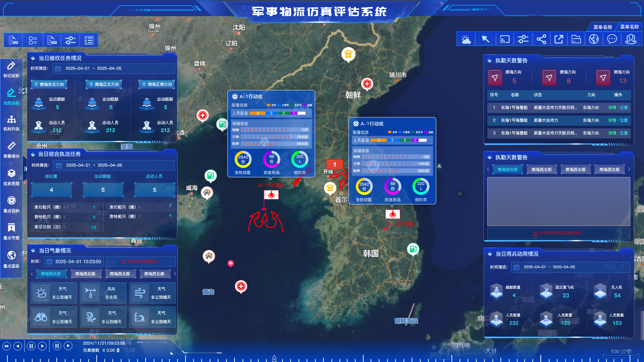Viewport: 644px width, 362px height.
Task: Click 位置 link in third warning row
Action: [624, 133]
